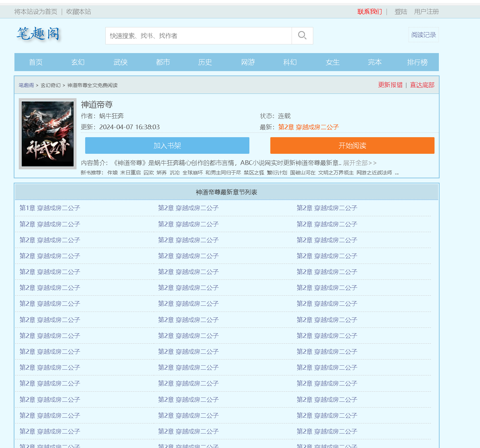480x448 pixels.
Task: Click 神道帝尊最新章节列表 section header
Action: point(227,192)
